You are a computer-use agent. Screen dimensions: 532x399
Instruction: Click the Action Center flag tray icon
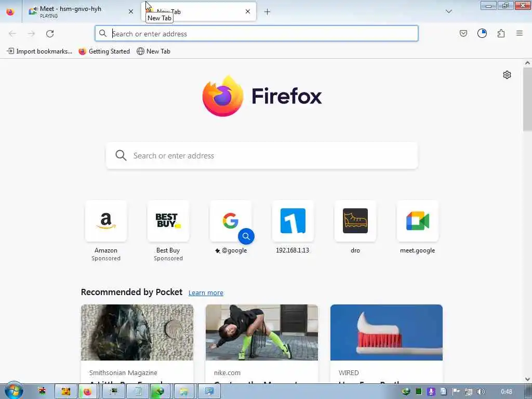click(x=456, y=392)
